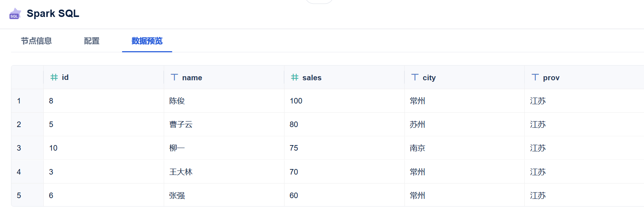Switch to the 配置 tab
Screen dimensions: 644x211
pyautogui.click(x=92, y=41)
